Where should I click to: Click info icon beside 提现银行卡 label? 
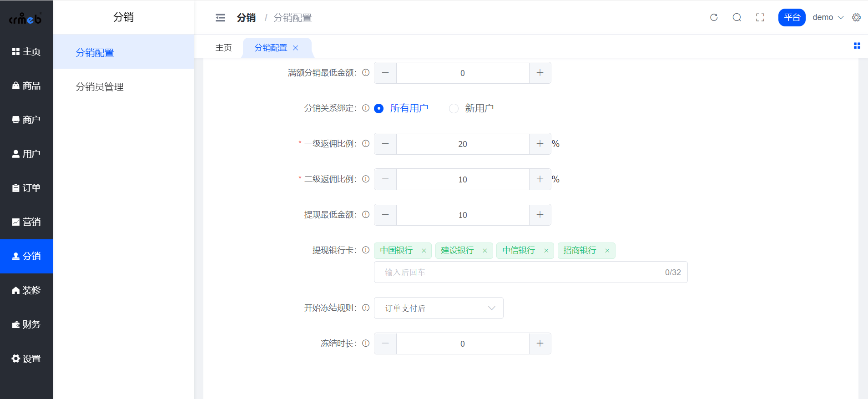coord(366,250)
